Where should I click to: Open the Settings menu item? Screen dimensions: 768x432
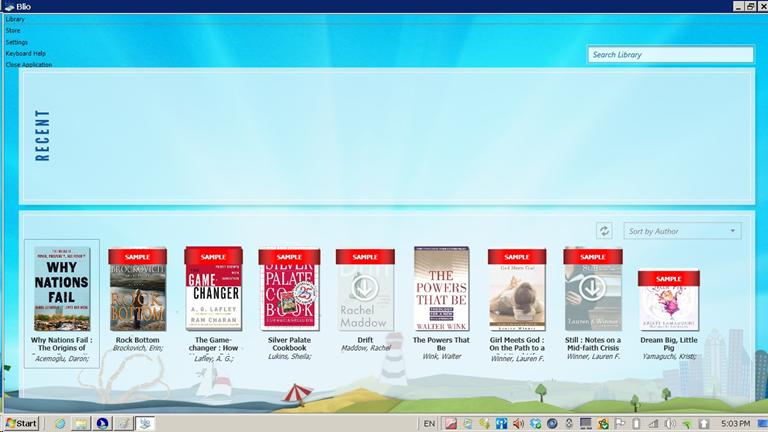(17, 42)
